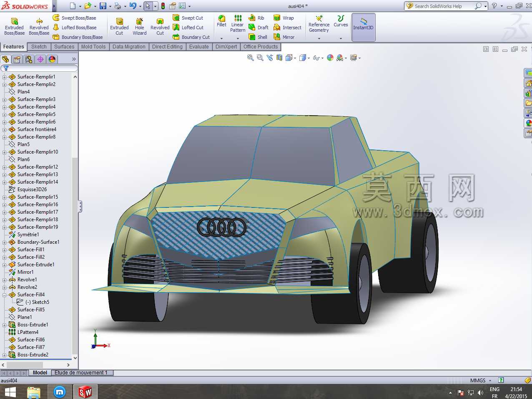Open File Explorer from the taskbar
Screen dimensions: 532x399
point(34,392)
